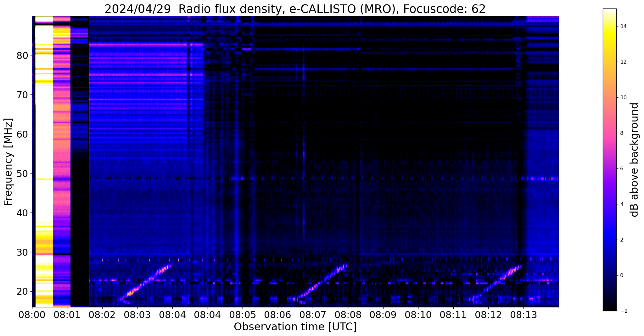Click the 70 MHz frequency tick label
The height and width of the screenshot is (336, 644).
pyautogui.click(x=22, y=95)
